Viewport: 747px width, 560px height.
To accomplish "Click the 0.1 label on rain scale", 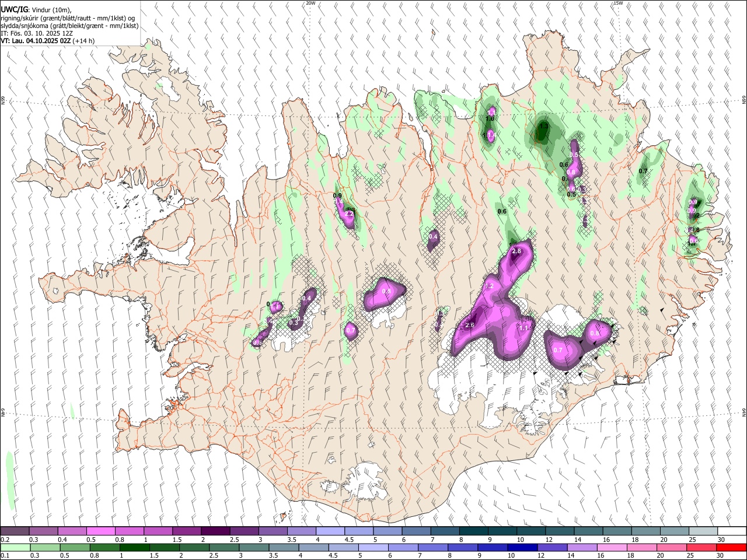I will click(5, 556).
